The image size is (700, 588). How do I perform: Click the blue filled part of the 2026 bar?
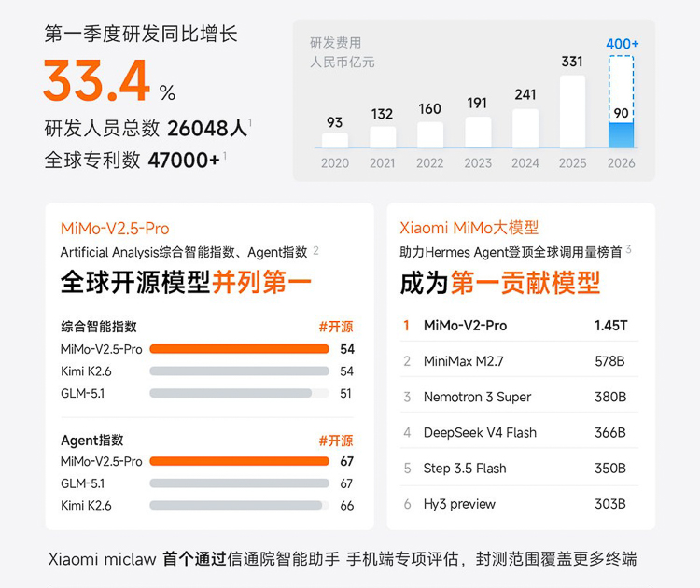(x=621, y=135)
